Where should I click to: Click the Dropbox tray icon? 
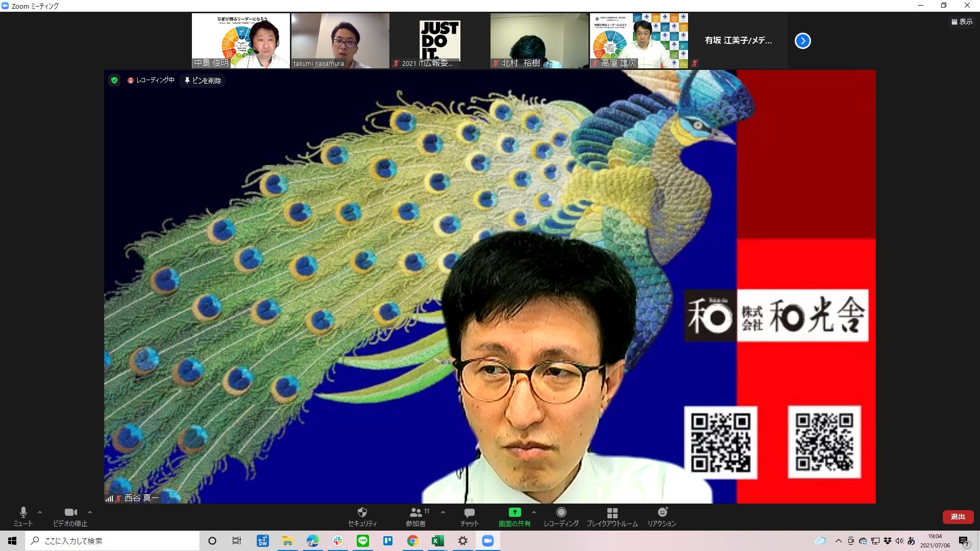pyautogui.click(x=888, y=541)
